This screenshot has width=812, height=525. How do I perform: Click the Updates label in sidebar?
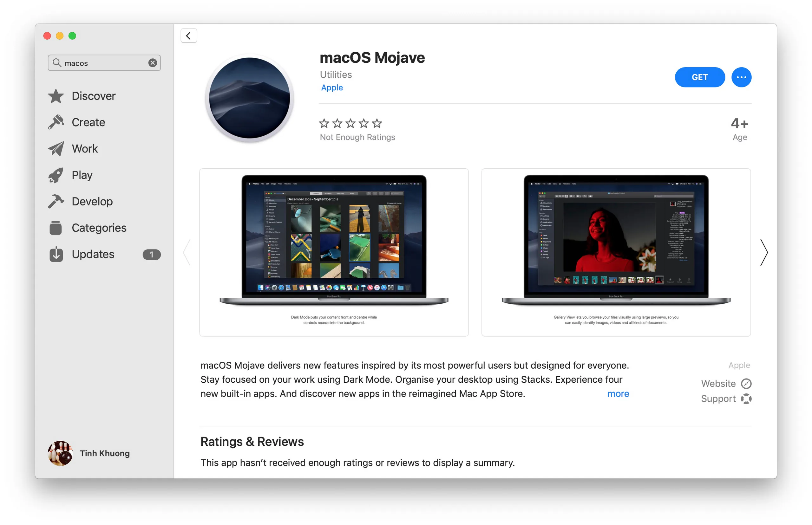pos(93,254)
